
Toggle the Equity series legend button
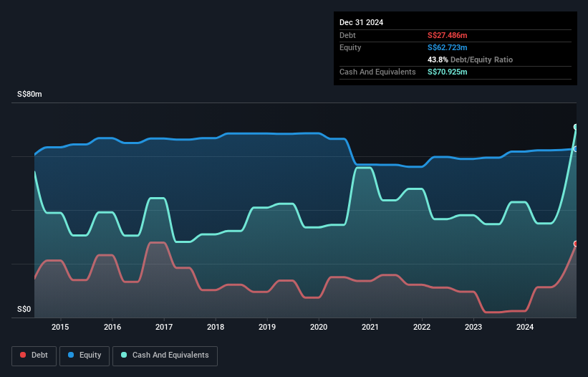pos(85,355)
